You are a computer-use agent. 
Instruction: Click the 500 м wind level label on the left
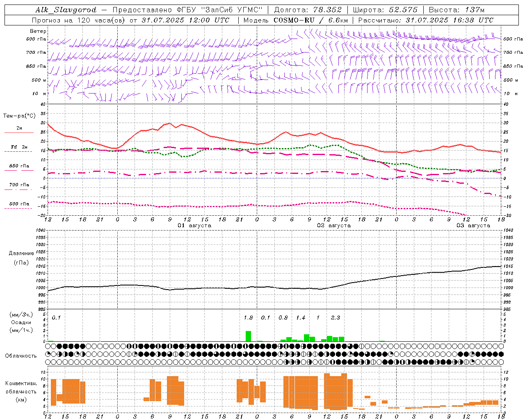[x=39, y=80]
